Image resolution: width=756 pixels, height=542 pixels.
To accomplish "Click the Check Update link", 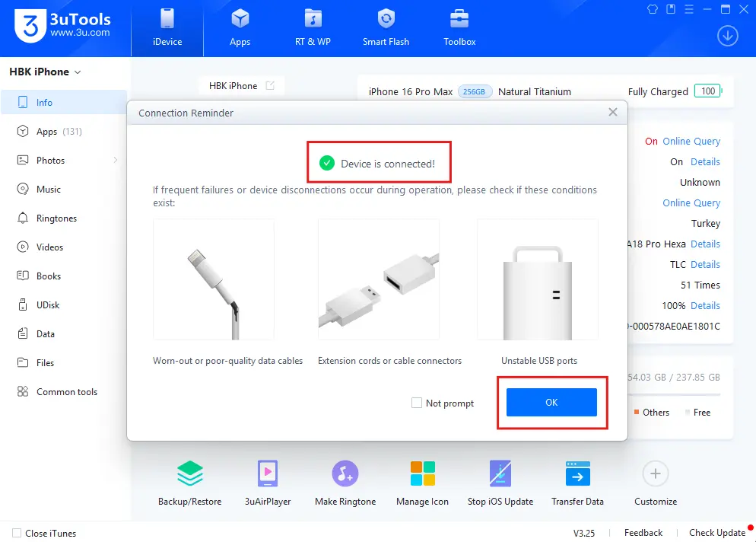I will point(716,533).
